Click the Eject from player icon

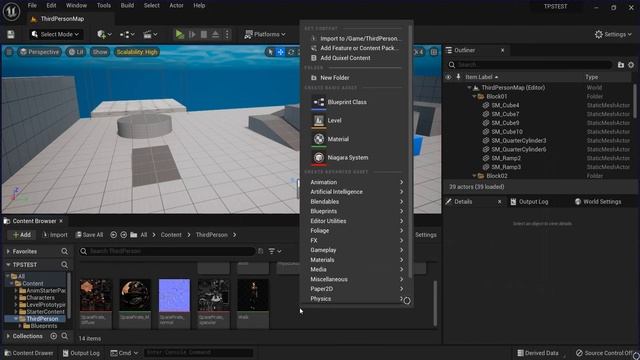[215, 35]
